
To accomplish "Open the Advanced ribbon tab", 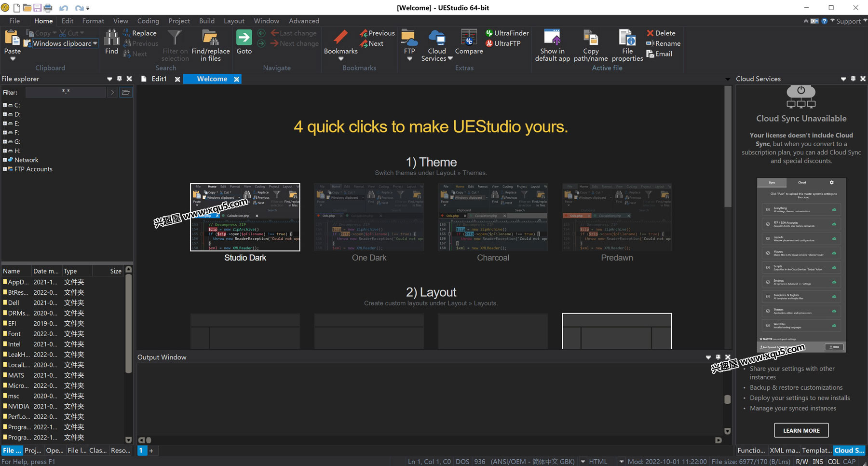I will point(304,21).
